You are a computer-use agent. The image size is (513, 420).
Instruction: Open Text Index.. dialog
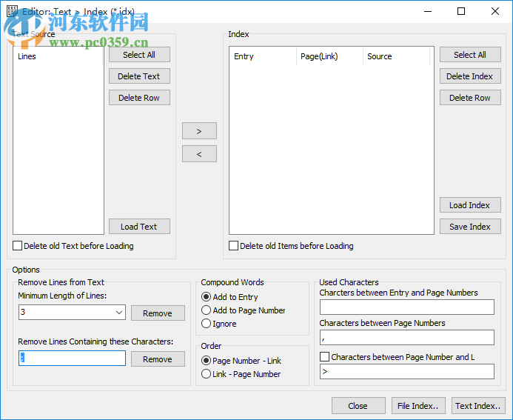(478, 406)
